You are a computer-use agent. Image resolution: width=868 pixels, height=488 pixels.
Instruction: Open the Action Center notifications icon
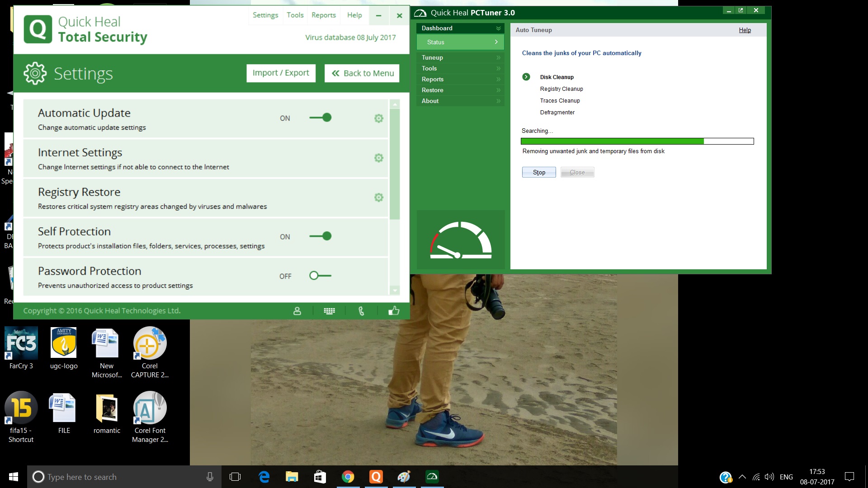click(x=849, y=477)
